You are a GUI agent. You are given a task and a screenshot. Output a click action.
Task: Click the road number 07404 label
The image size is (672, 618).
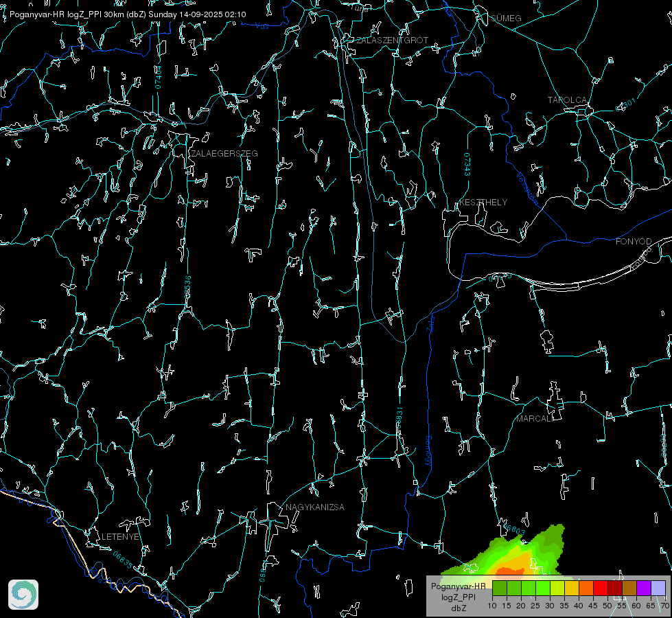click(x=158, y=77)
